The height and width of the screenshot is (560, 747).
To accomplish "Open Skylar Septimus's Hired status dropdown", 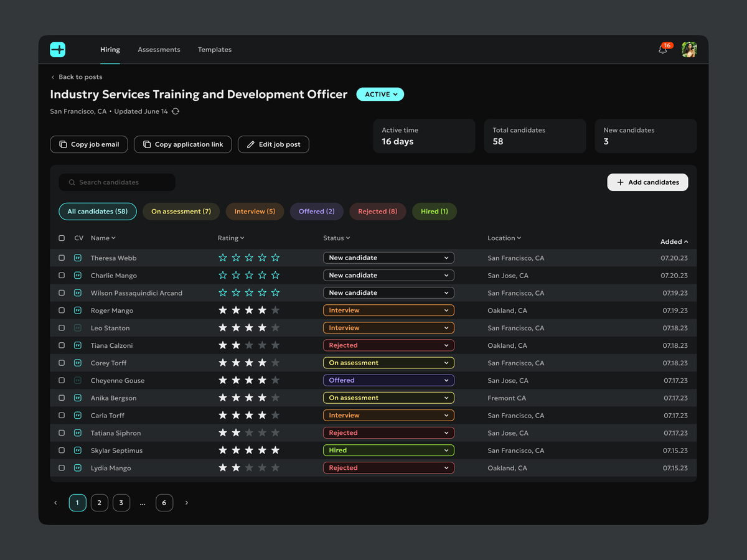I will pos(388,450).
